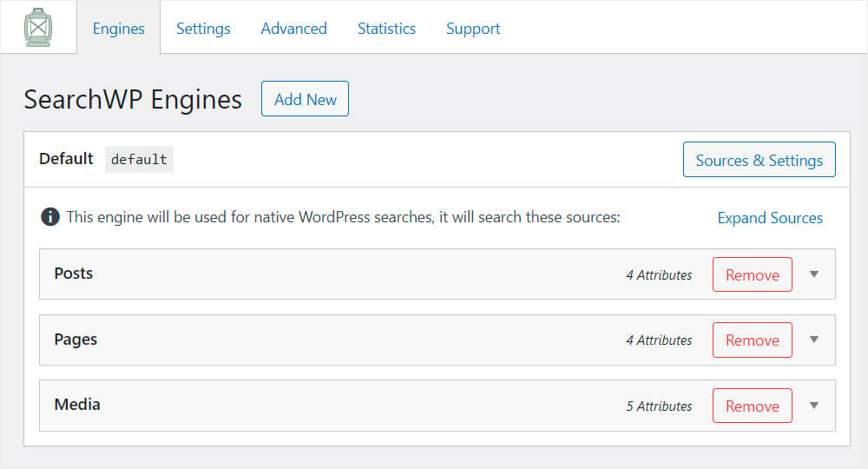Click '5 Attributes' in the Media row

[x=659, y=406]
